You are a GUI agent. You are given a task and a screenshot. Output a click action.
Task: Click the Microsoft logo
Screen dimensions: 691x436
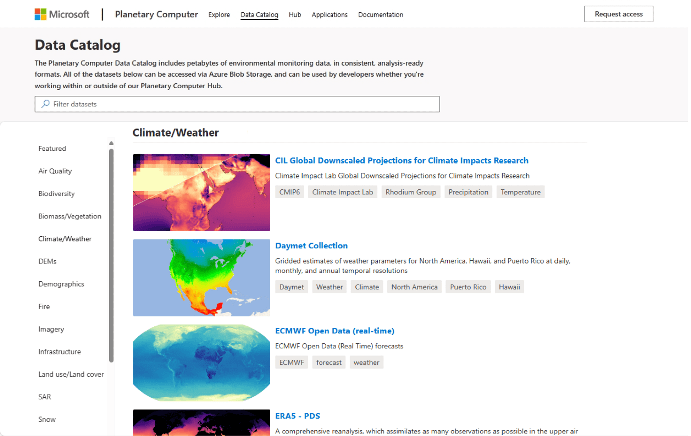(65, 15)
